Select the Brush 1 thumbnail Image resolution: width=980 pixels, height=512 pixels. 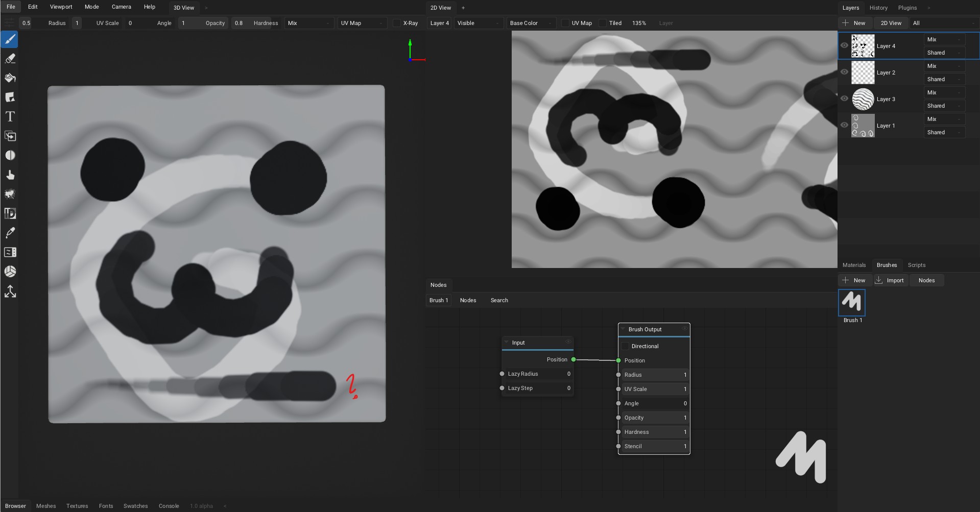click(x=852, y=303)
